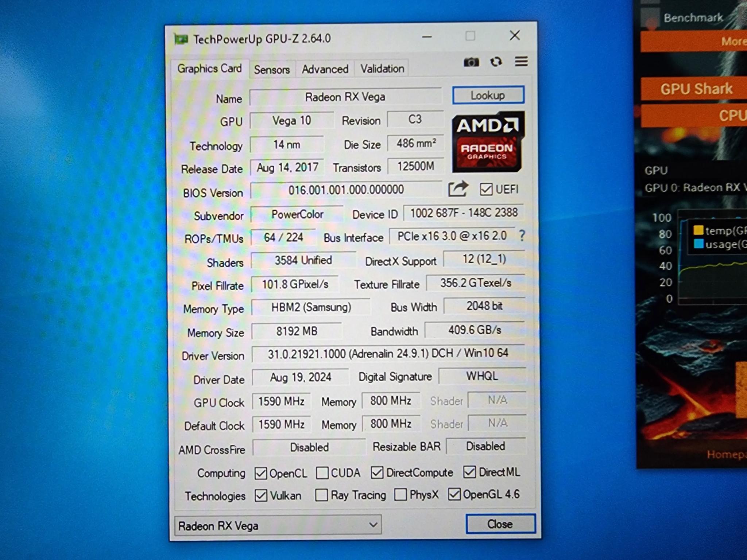Click the Driver Version field

pyautogui.click(x=388, y=353)
